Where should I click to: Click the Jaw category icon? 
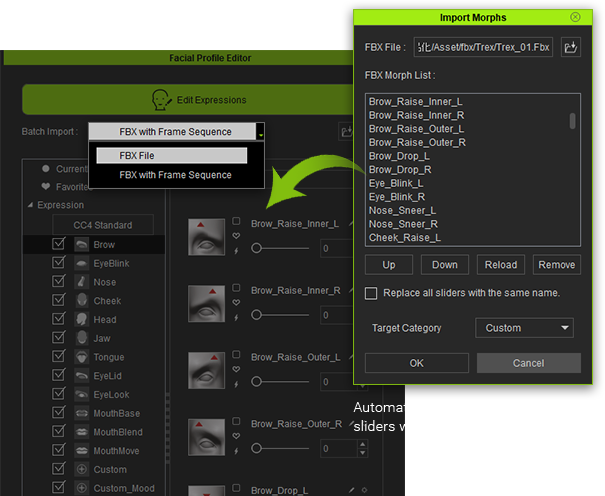tap(81, 338)
